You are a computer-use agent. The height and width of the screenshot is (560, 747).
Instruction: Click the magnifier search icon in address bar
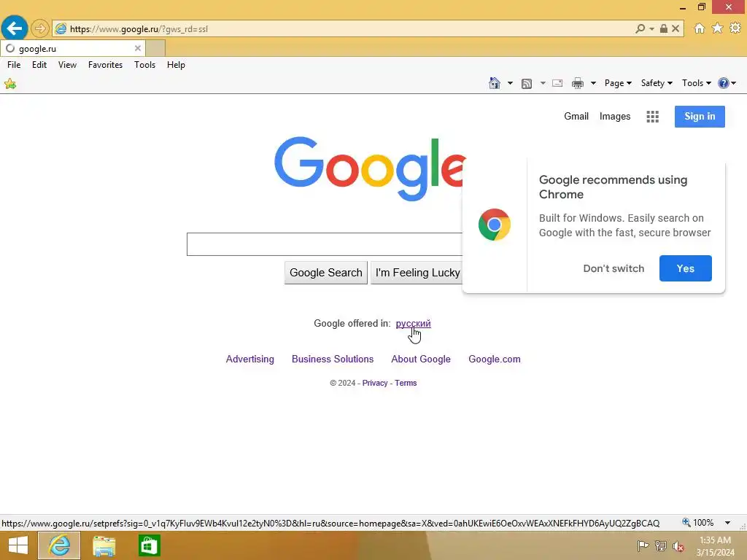(640, 28)
